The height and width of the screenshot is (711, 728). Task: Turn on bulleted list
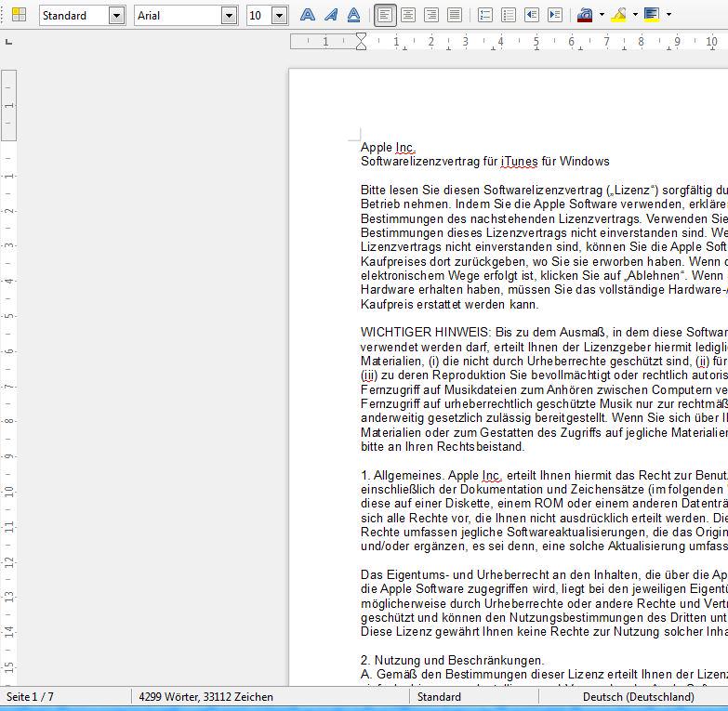pyautogui.click(x=509, y=15)
